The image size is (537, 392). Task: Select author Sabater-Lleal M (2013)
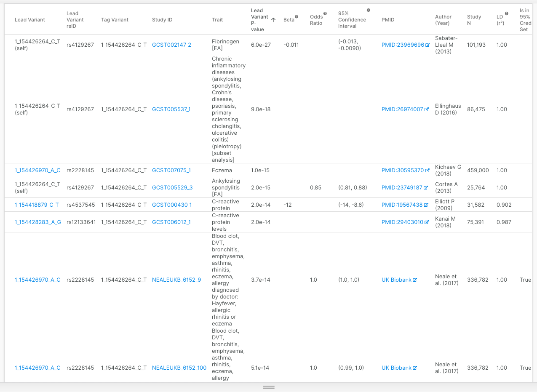point(446,45)
